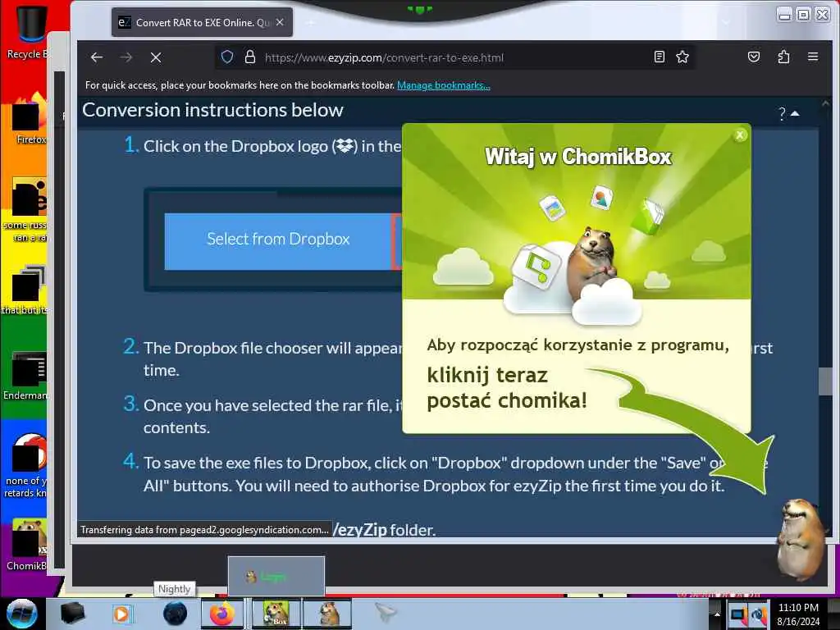Click the Witaj w ChomikBox heading
Screen dimensions: 840x630
click(578, 157)
